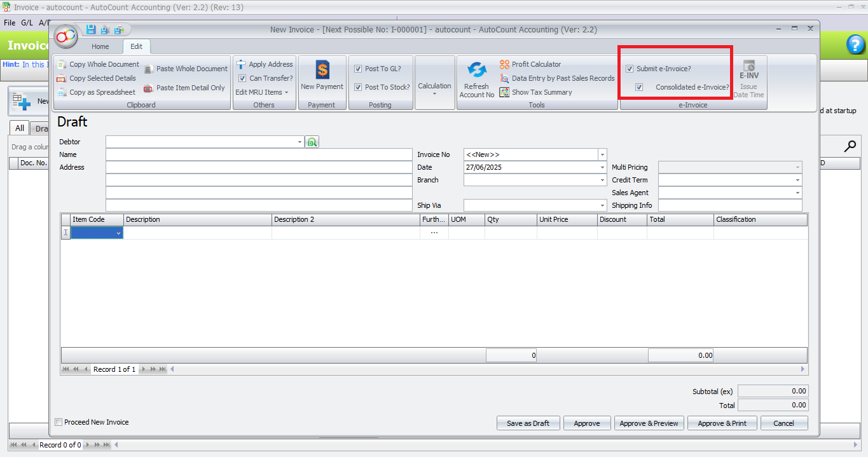
Task: Click the Save icon in the title toolbar
Action: [x=90, y=29]
